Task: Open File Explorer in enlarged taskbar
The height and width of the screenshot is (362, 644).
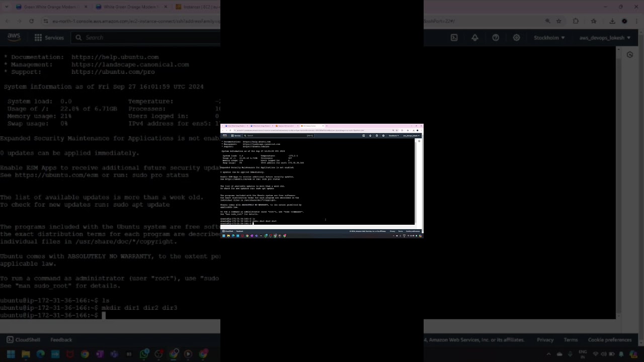Action: pos(26,354)
